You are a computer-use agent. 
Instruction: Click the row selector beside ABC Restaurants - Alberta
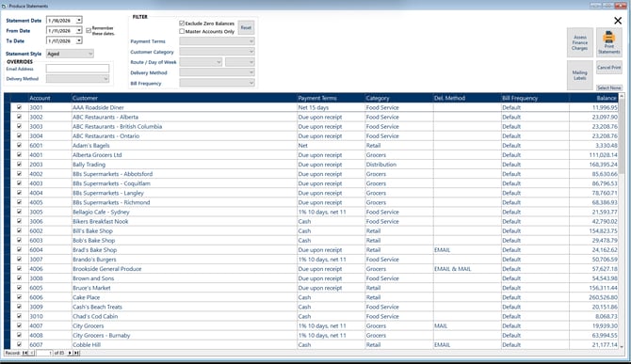7,117
